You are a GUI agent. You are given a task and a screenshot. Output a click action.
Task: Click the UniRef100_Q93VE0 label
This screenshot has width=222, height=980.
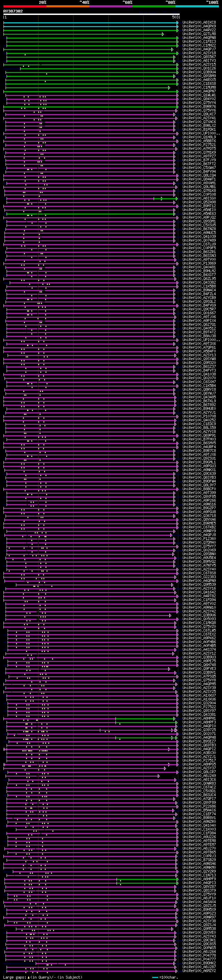pos(199,932)
